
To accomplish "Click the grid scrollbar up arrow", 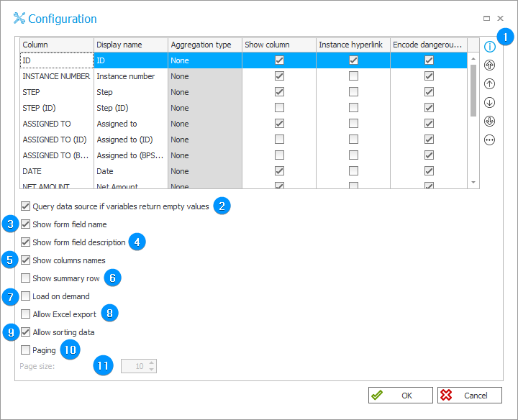I will tap(473, 58).
